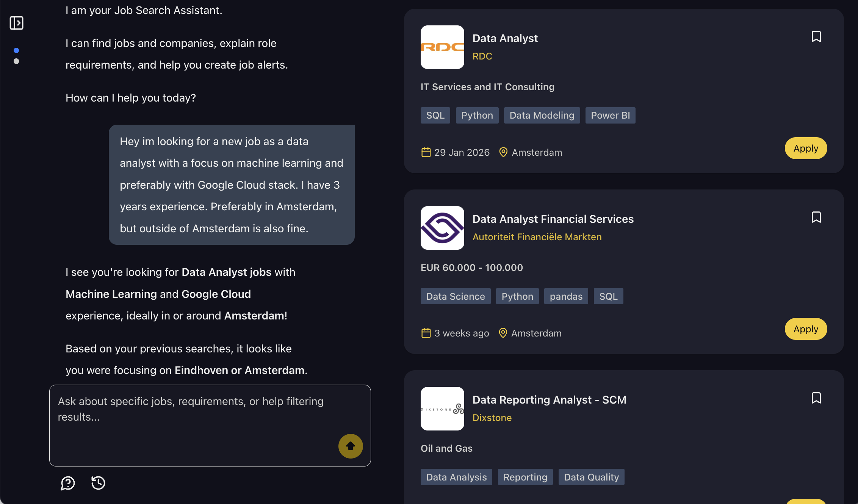Image resolution: width=858 pixels, height=504 pixels.
Task: Select the Power BI skill tag
Action: [610, 115]
